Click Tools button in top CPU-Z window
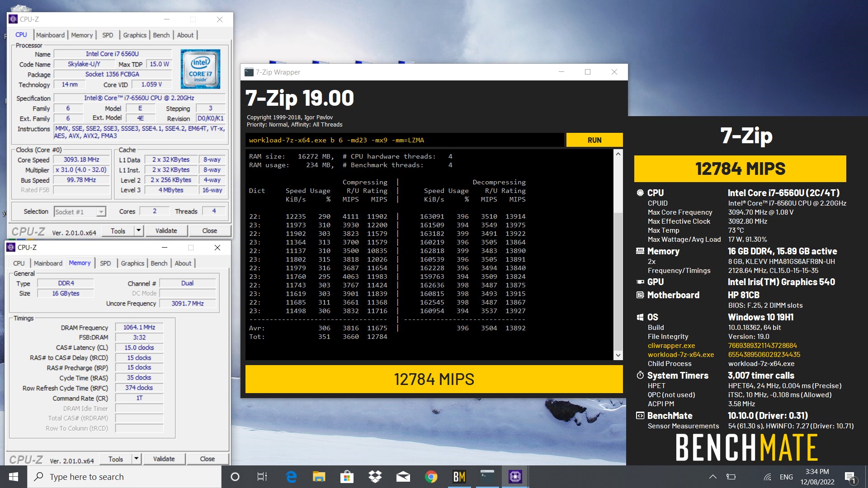This screenshot has width=868, height=488. 118,230
